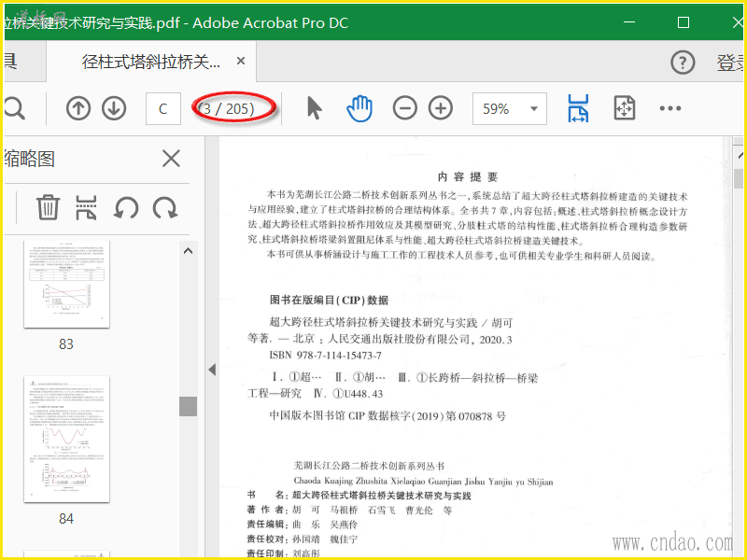The height and width of the screenshot is (560, 747).
Task: Collapse the navigation pane with left triangle
Action: pos(212,370)
